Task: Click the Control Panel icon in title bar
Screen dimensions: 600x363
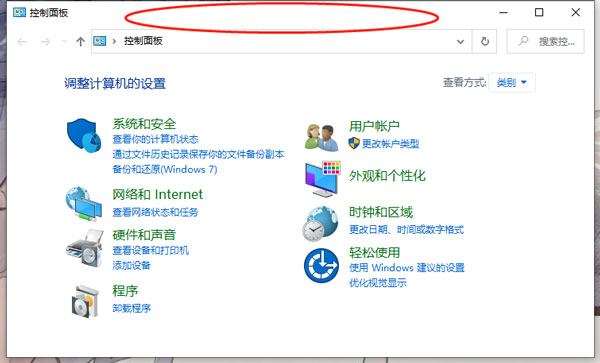Action: click(19, 13)
